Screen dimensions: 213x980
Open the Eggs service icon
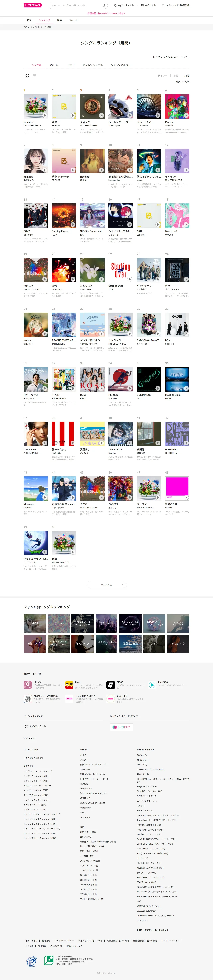(x=69, y=685)
